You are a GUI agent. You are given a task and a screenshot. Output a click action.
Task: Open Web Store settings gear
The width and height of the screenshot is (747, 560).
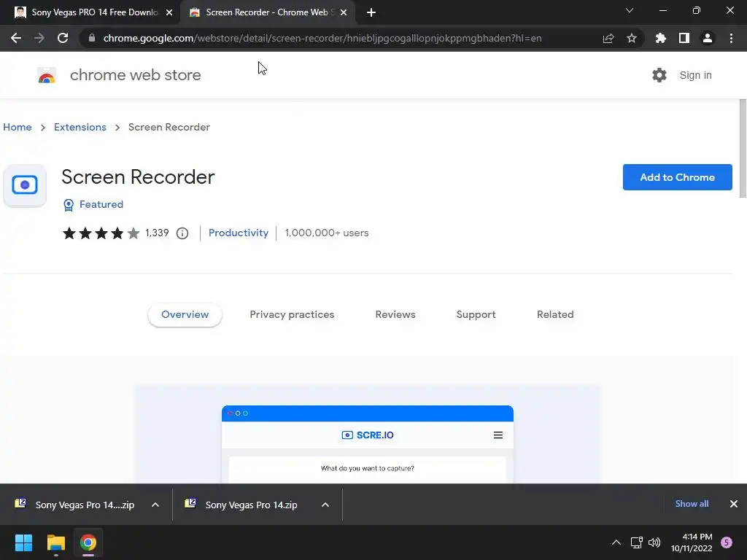click(x=659, y=75)
